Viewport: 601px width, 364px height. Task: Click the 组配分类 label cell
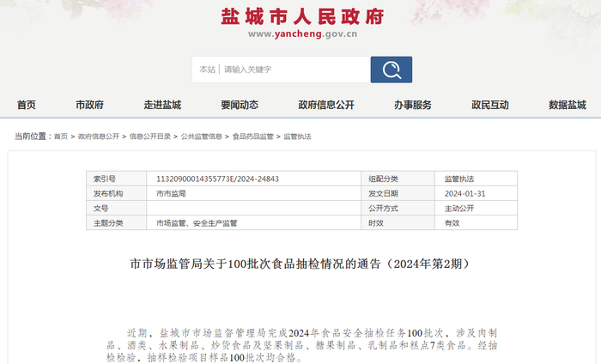point(398,179)
